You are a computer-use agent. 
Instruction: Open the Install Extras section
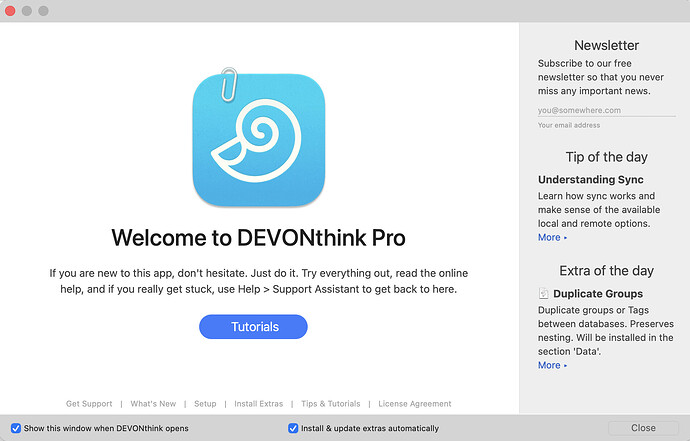[259, 404]
